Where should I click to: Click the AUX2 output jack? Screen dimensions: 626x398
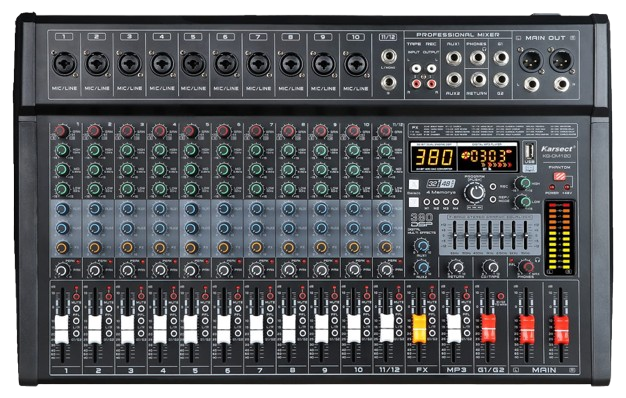[454, 80]
